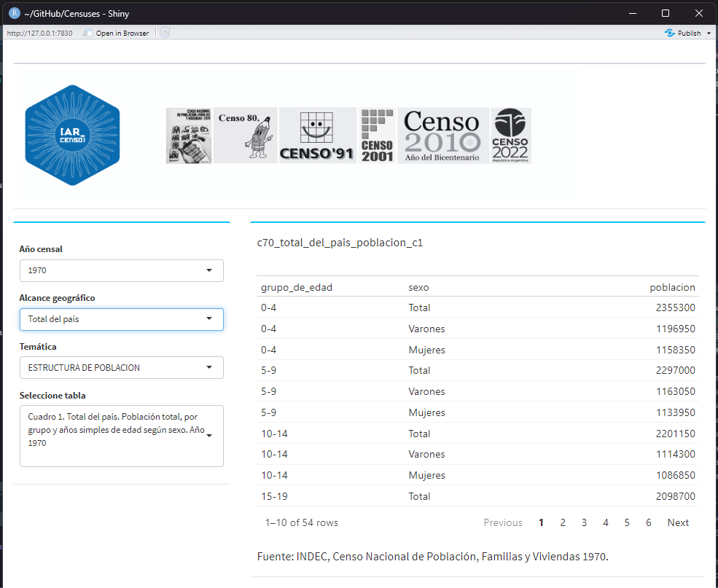
Task: Click the reload icon beside Open in Browser
Action: click(x=165, y=33)
